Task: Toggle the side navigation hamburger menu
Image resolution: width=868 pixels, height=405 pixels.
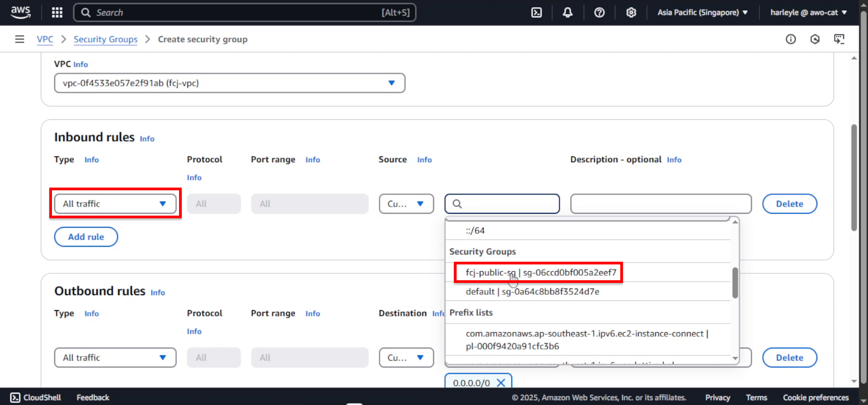Action: coord(19,39)
